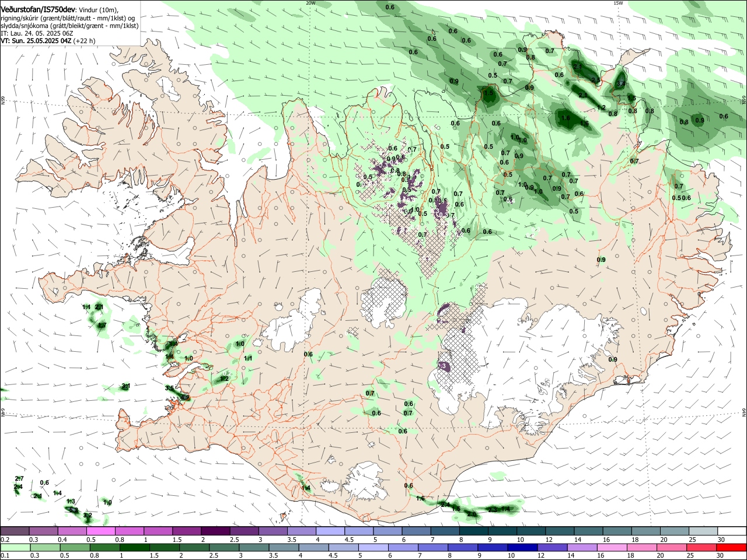Select upper-row lavender swatch between 4 and 4.5
Image resolution: width=747 pixels, height=560 pixels.
[330, 531]
